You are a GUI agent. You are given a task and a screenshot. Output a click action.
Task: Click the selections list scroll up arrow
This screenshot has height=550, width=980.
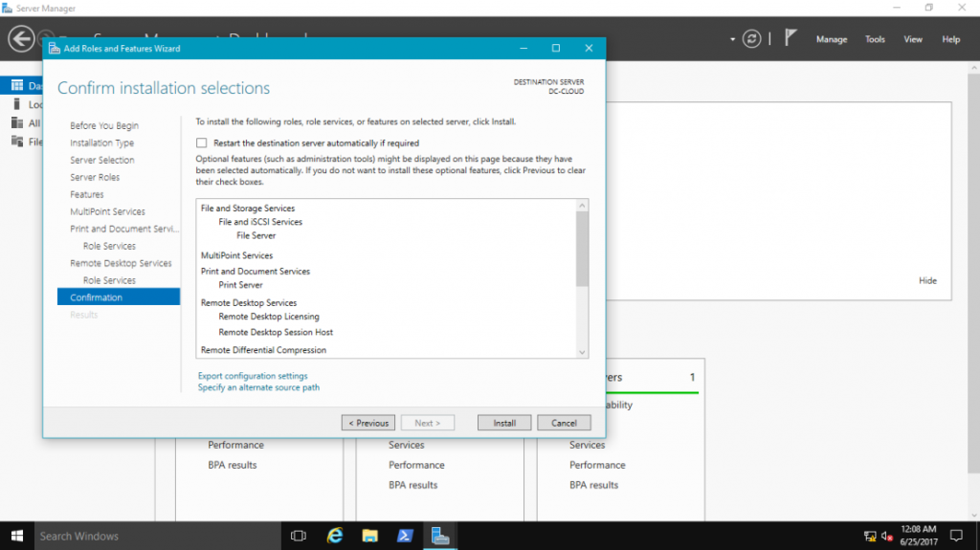pyautogui.click(x=582, y=206)
